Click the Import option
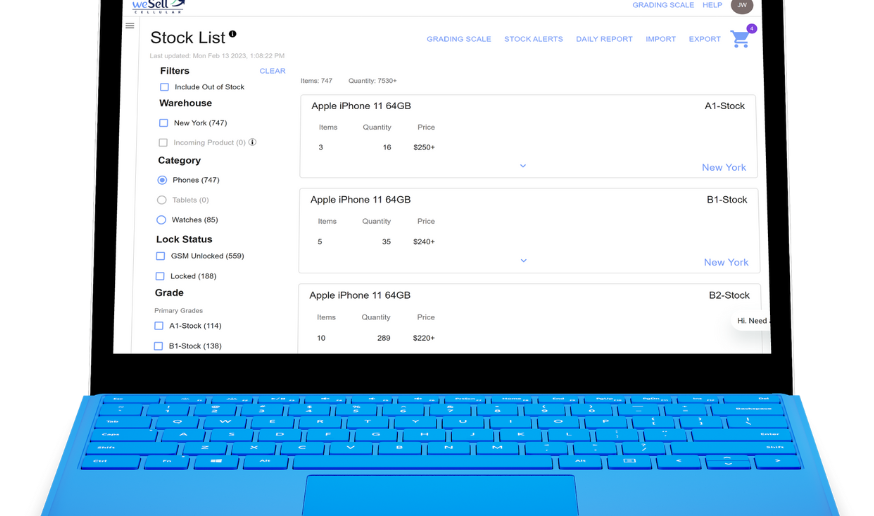The width and height of the screenshot is (874, 516). tap(661, 39)
